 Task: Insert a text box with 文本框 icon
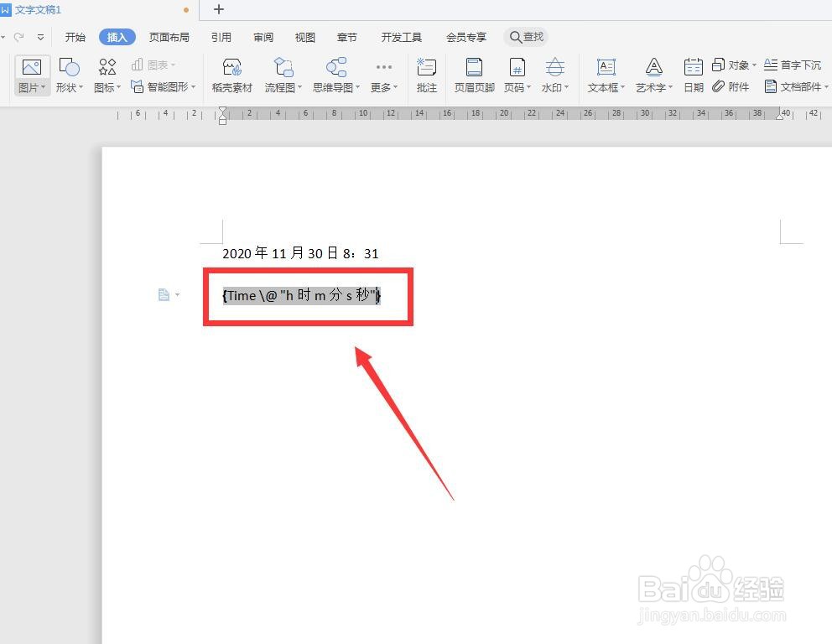point(603,74)
